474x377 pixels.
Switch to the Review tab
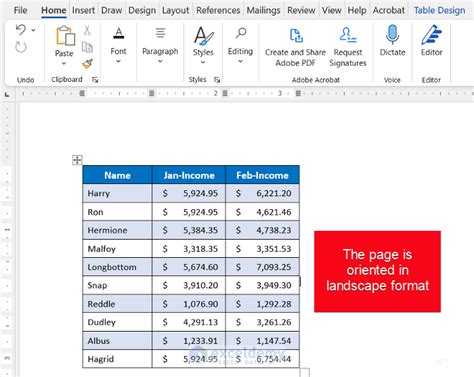(301, 10)
